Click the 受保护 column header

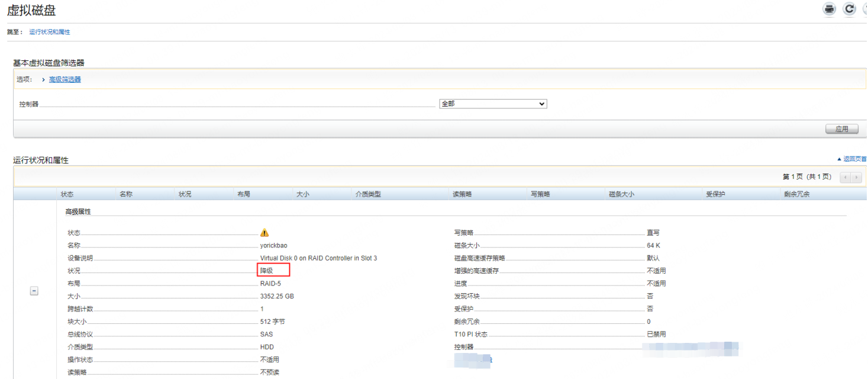pos(715,194)
